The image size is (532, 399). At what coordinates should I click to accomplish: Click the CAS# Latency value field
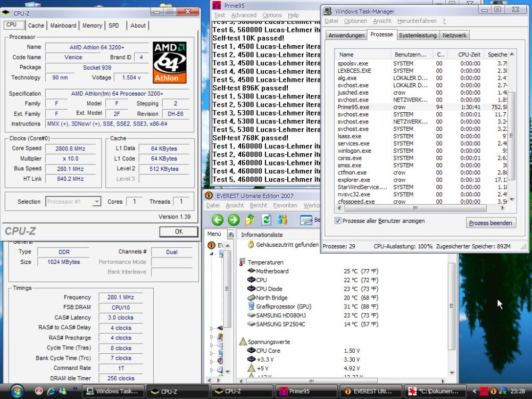pyautogui.click(x=121, y=318)
